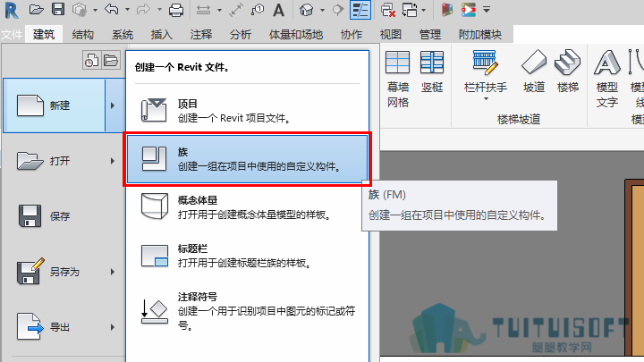Redo the last undone action
Viewport: 644px width, 362px height.
tap(143, 10)
